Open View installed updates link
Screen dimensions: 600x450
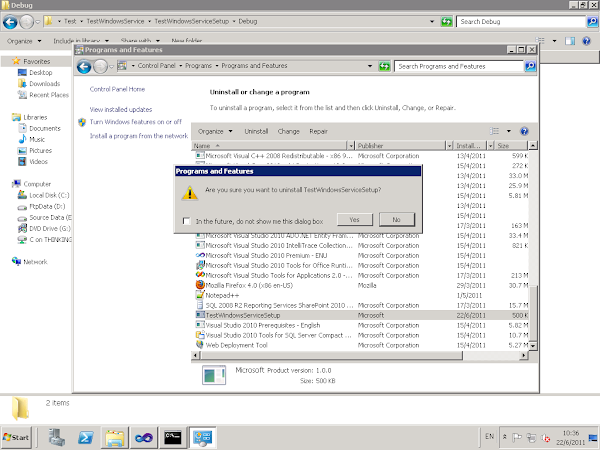pyautogui.click(x=121, y=109)
